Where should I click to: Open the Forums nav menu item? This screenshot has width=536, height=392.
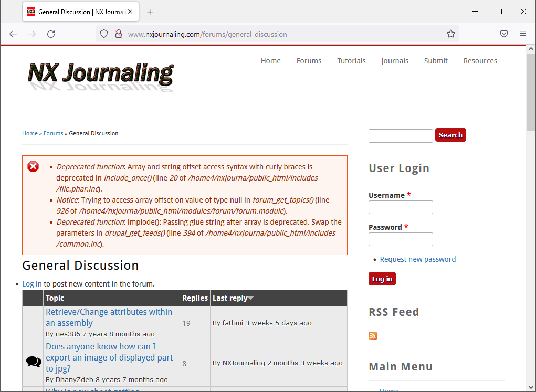tap(309, 61)
